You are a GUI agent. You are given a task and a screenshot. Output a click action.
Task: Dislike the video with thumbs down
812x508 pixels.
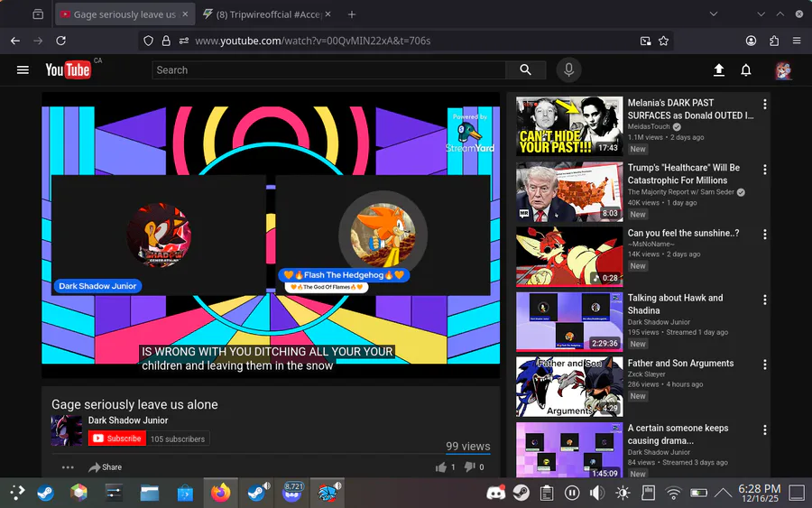(x=470, y=467)
